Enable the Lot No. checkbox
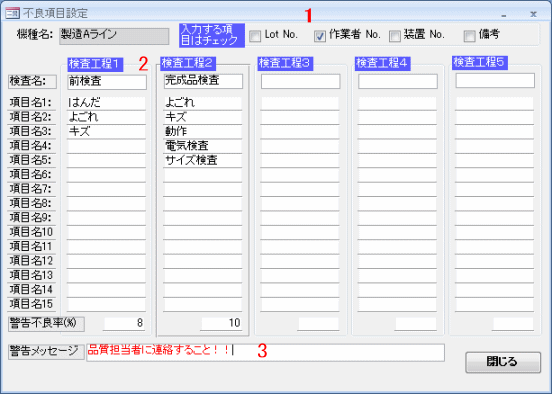The image size is (552, 394). (255, 36)
